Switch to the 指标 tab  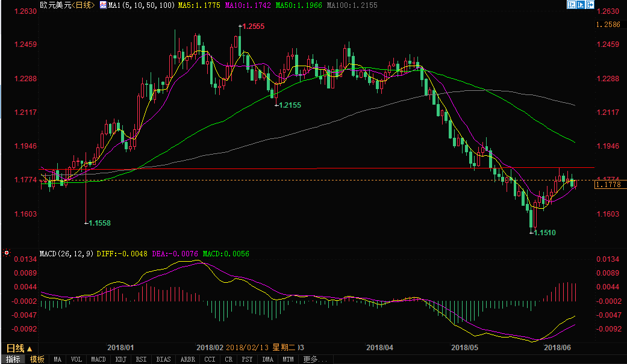click(13, 359)
